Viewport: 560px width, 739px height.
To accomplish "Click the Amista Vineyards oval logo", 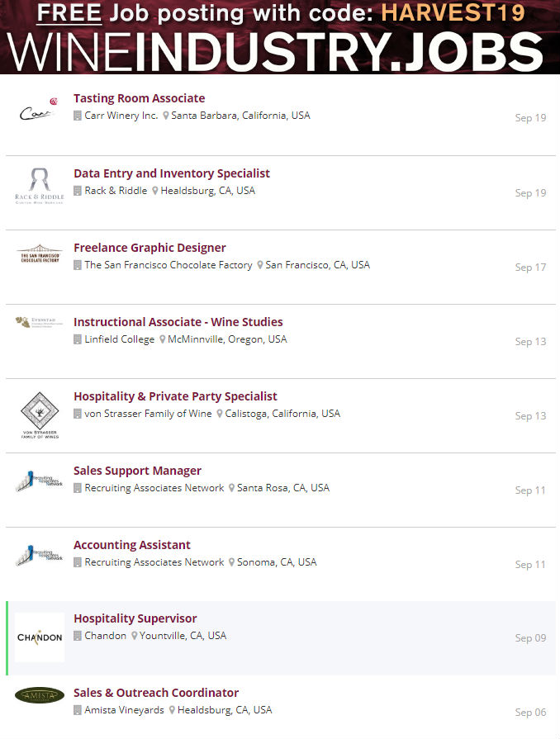I will 39,695.
